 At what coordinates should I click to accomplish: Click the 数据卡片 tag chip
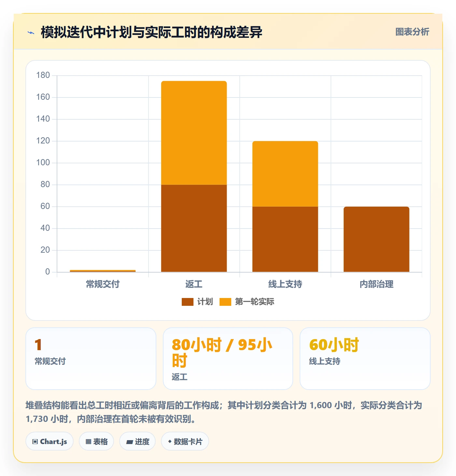(x=185, y=441)
